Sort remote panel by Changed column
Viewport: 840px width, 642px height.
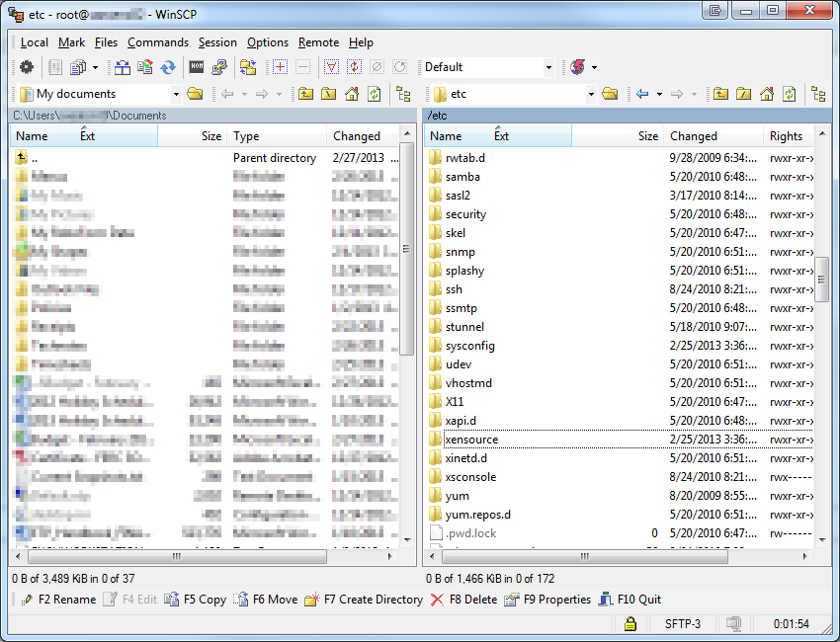coord(714,136)
